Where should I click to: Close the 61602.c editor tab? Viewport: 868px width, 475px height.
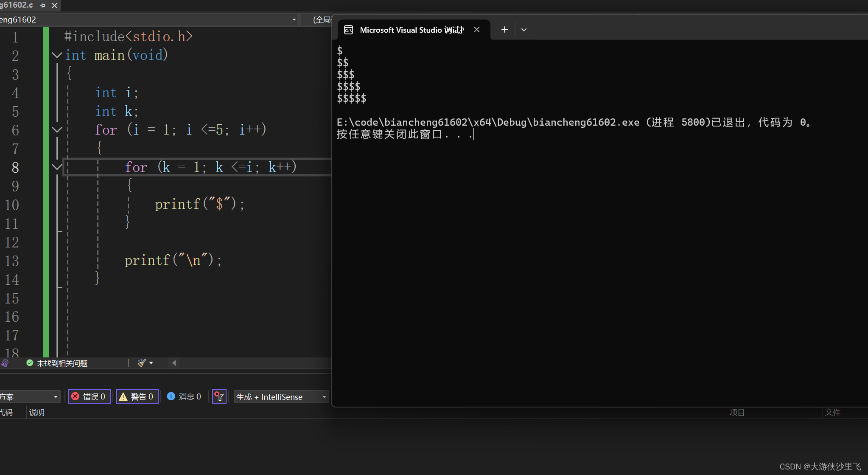click(x=54, y=6)
